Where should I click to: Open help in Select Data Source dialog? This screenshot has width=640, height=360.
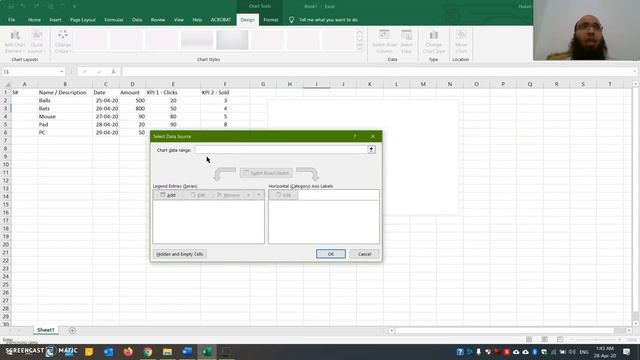pos(355,136)
